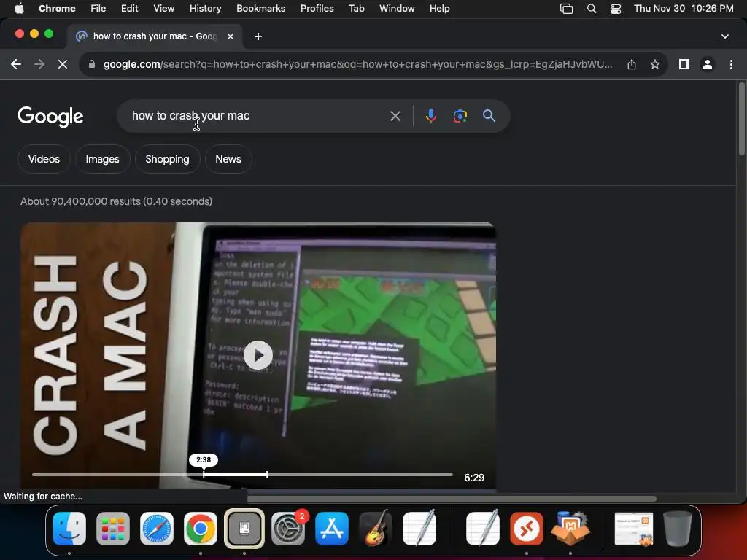Bookmark this page with the star
747x560 pixels.
click(655, 64)
